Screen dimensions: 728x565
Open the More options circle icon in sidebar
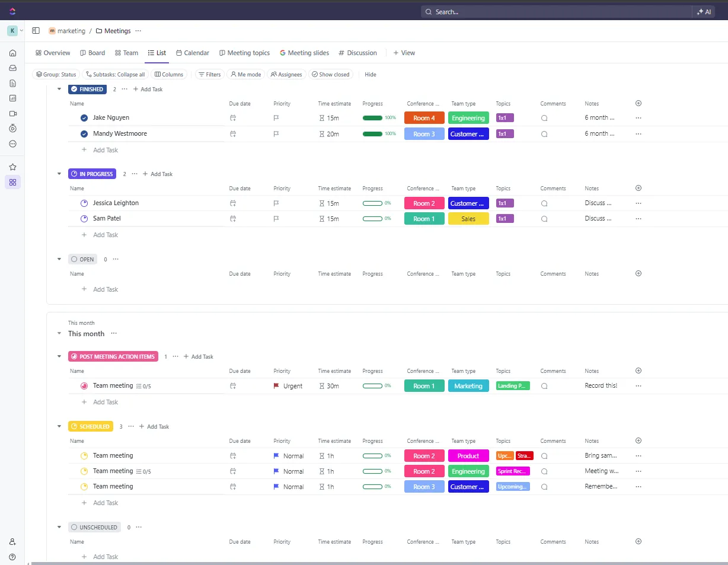click(12, 143)
